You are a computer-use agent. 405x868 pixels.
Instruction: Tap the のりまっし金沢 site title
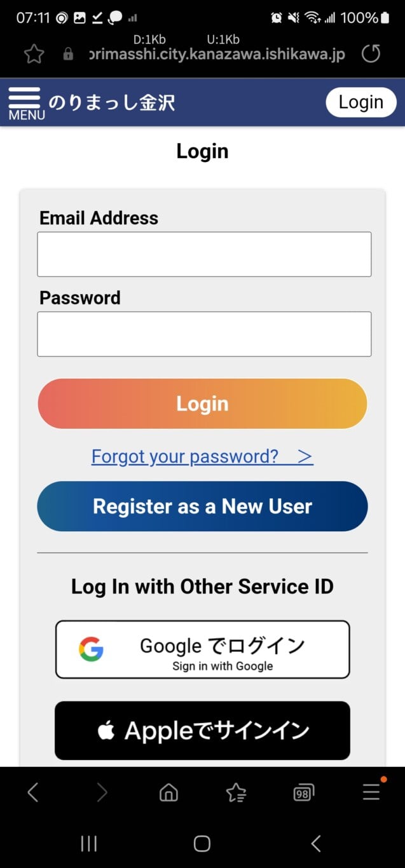click(x=112, y=103)
